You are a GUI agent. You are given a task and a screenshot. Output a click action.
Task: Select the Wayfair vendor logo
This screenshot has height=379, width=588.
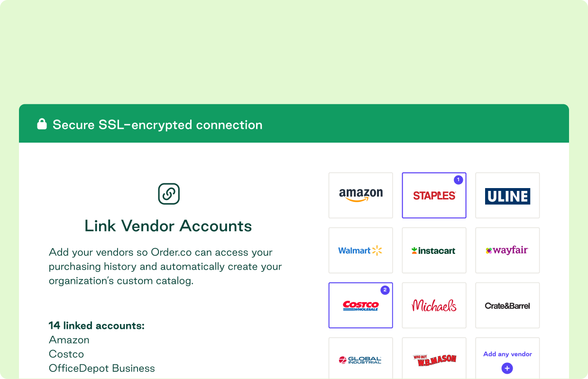pyautogui.click(x=508, y=250)
